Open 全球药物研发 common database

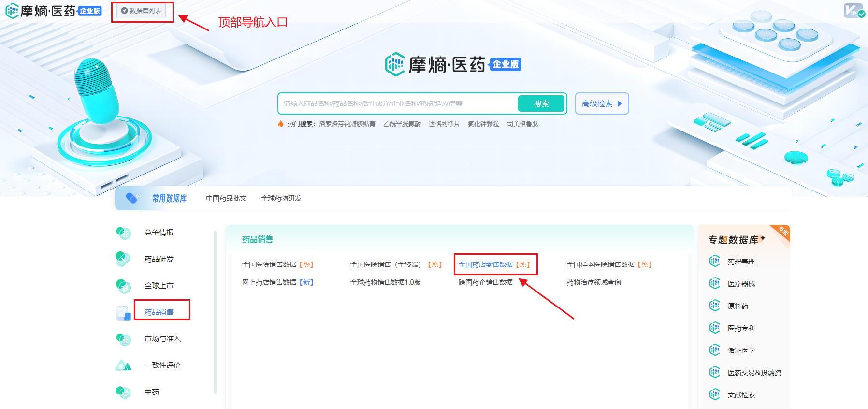click(x=281, y=198)
